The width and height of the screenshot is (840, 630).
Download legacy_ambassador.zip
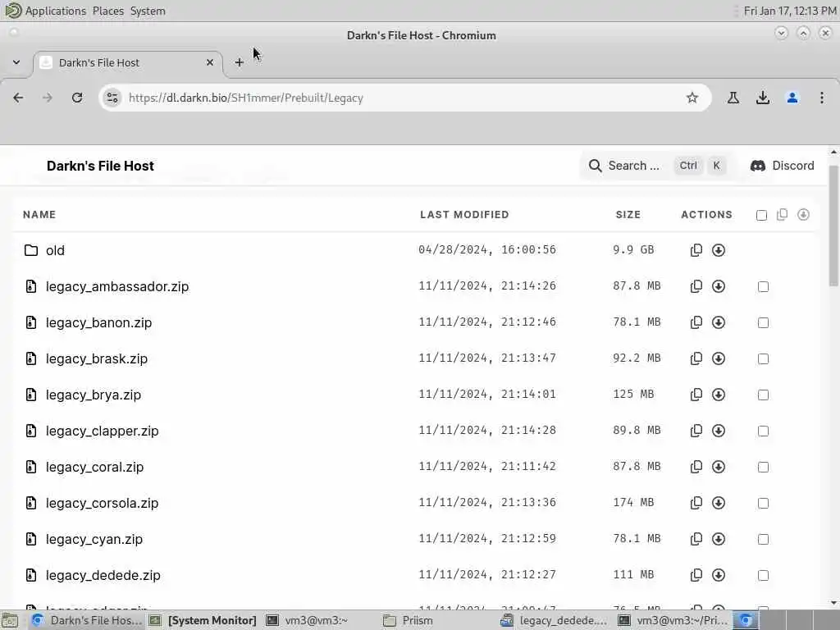[x=719, y=286]
